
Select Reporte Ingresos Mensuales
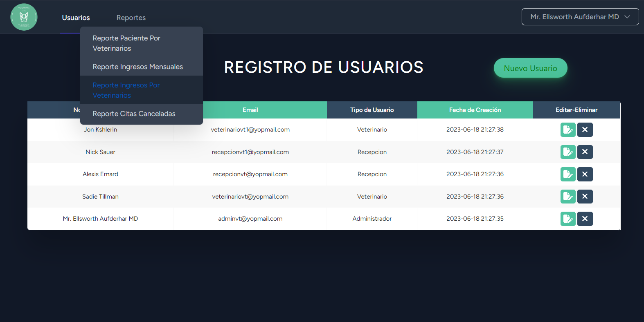pyautogui.click(x=137, y=67)
